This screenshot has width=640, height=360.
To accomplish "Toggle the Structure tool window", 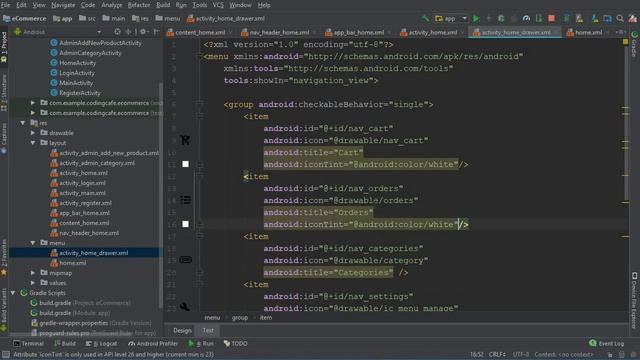I will (4, 92).
